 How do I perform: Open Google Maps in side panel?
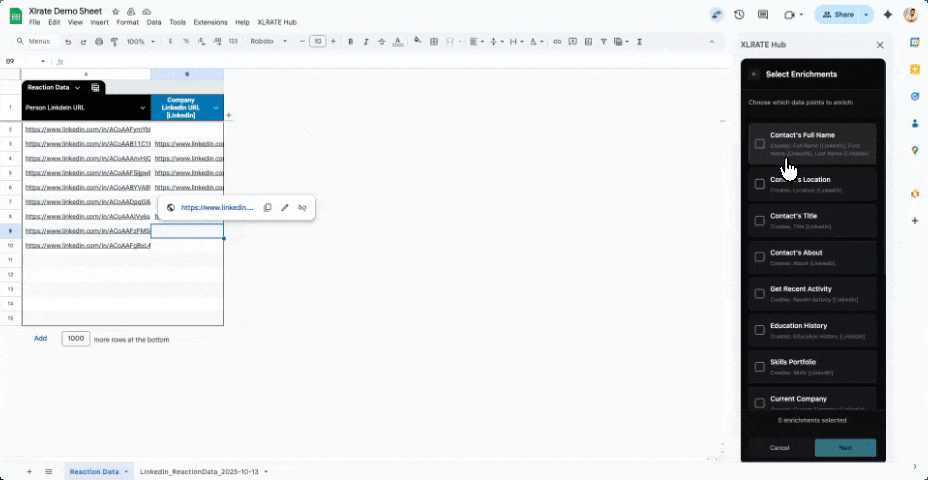[914, 150]
